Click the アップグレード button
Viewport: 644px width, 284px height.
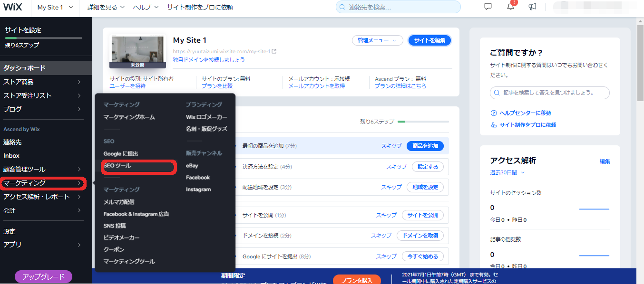click(43, 276)
